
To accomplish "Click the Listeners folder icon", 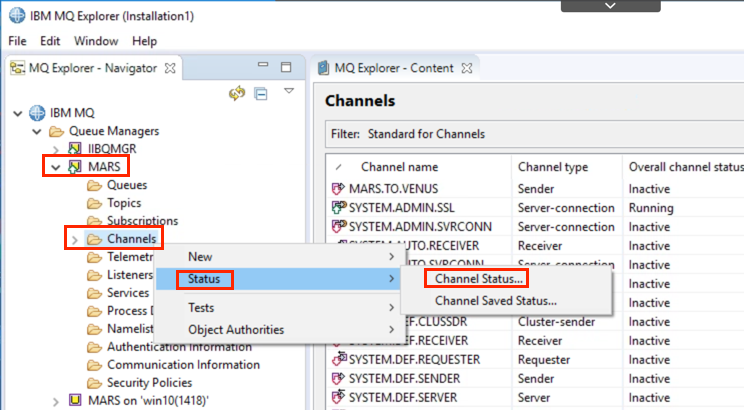I will 94,275.
